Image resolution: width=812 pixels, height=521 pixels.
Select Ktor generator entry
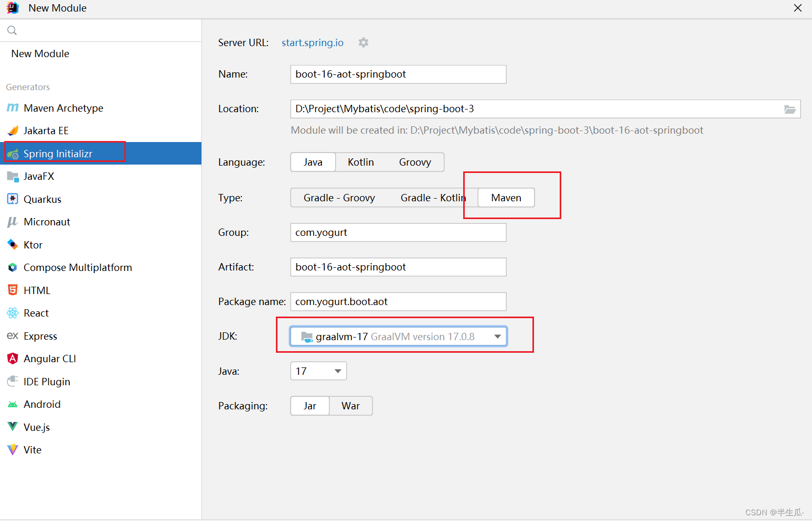click(x=101, y=245)
